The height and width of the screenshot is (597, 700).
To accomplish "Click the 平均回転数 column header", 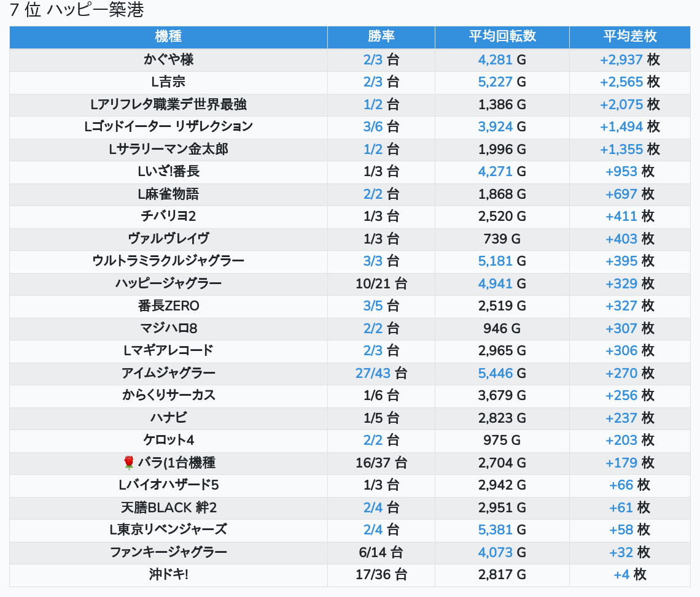I will tap(502, 37).
